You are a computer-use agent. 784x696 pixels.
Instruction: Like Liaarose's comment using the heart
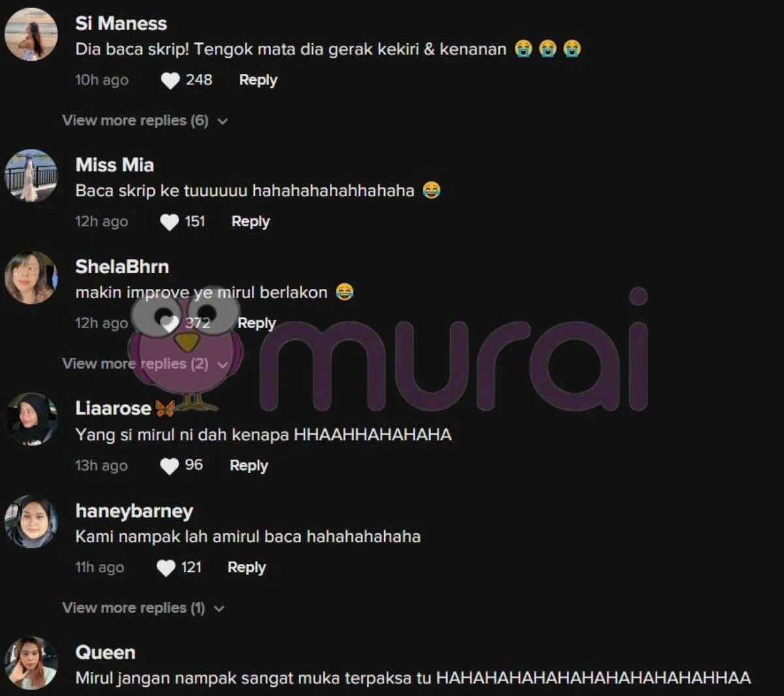click(x=169, y=466)
